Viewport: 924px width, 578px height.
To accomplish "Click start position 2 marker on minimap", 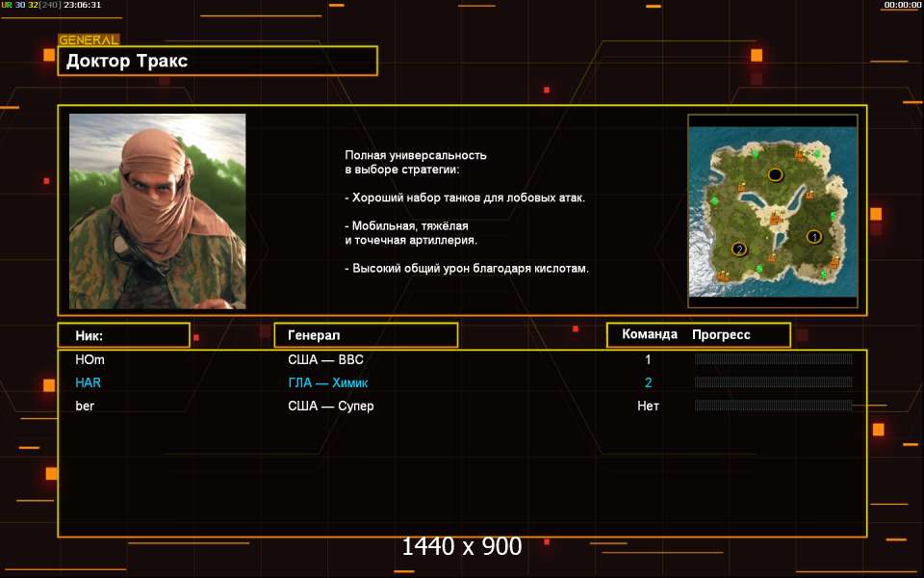I will click(x=739, y=249).
